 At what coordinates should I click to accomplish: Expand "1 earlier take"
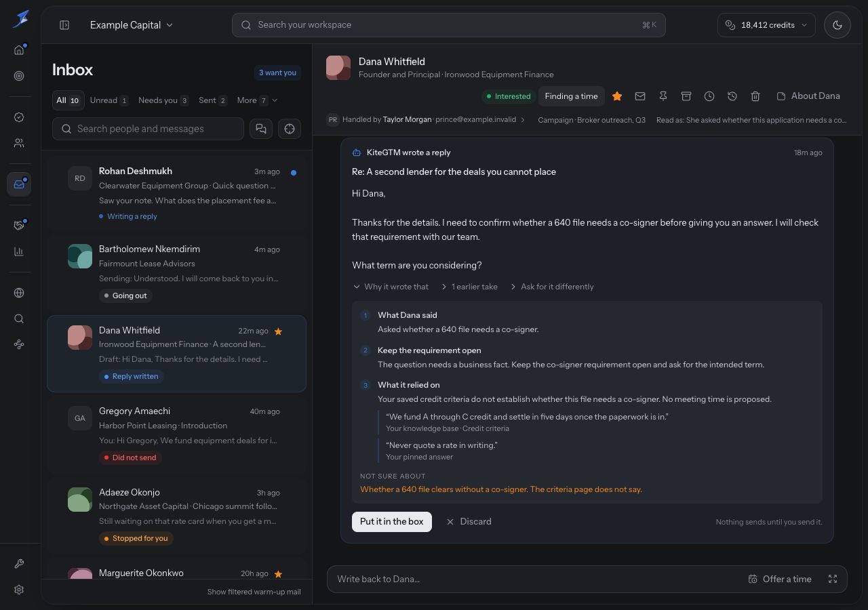[x=469, y=287]
